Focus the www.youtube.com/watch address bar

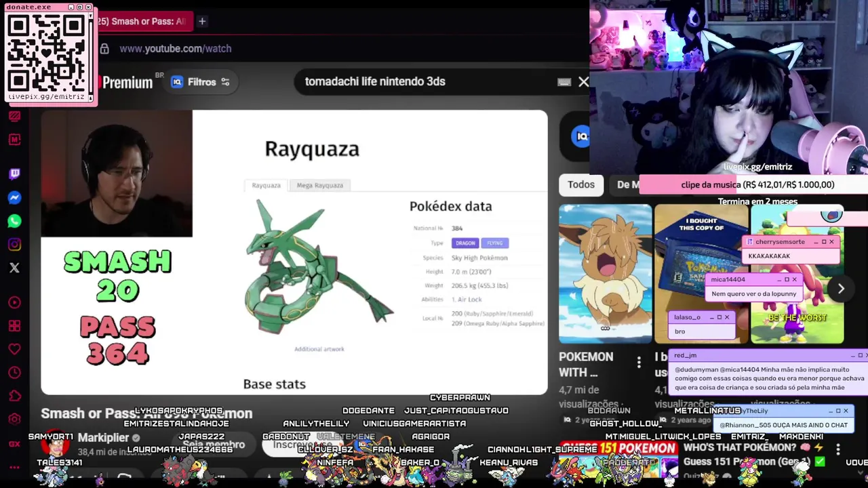(175, 49)
